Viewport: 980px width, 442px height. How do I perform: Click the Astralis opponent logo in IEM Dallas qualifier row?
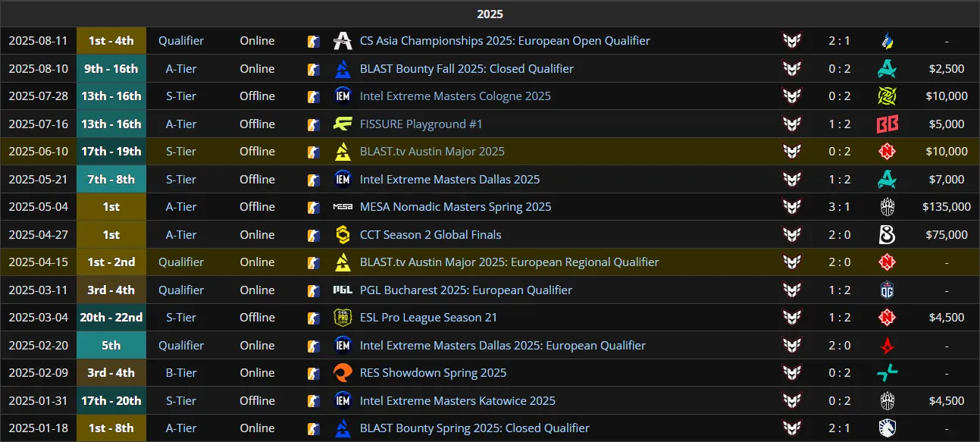coord(887,346)
